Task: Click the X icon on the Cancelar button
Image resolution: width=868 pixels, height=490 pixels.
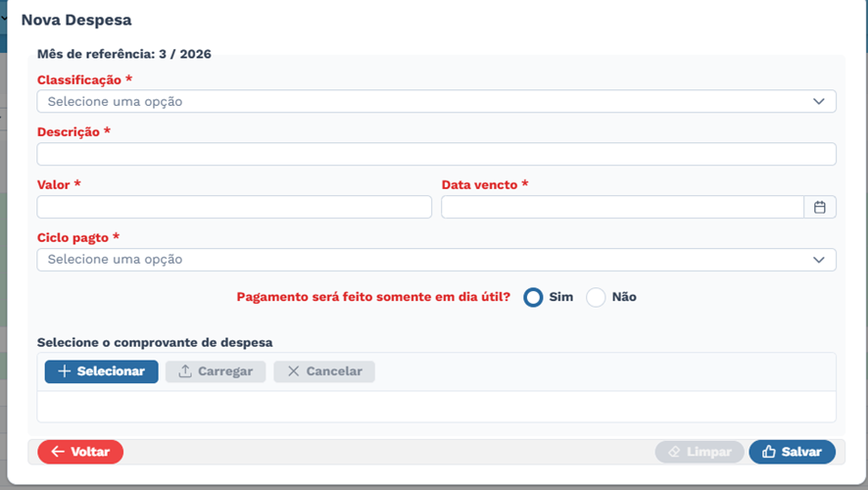Action: [293, 371]
